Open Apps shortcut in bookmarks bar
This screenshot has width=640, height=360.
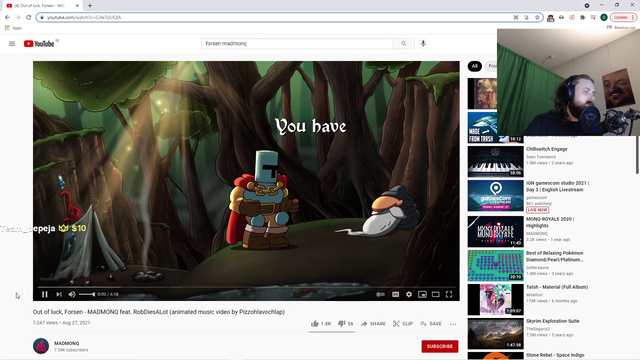(x=13, y=28)
